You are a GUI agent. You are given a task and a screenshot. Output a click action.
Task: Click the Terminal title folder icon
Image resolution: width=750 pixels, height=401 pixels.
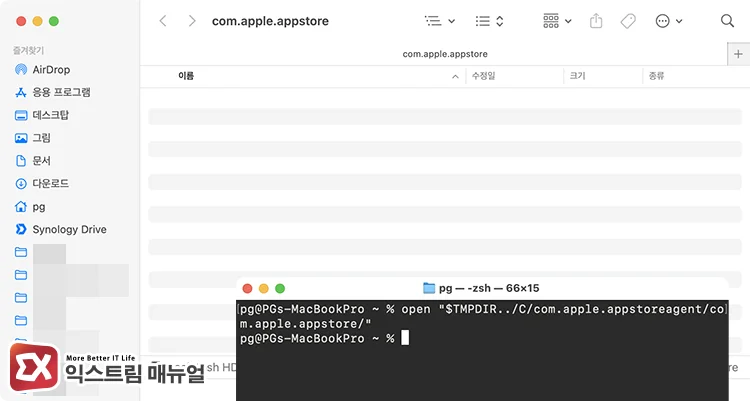pos(429,288)
